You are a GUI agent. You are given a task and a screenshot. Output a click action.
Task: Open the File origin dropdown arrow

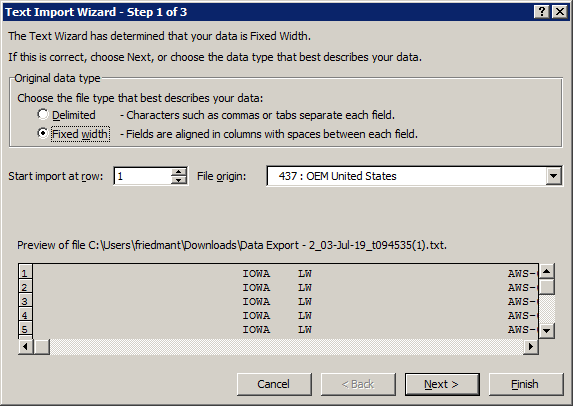click(554, 176)
